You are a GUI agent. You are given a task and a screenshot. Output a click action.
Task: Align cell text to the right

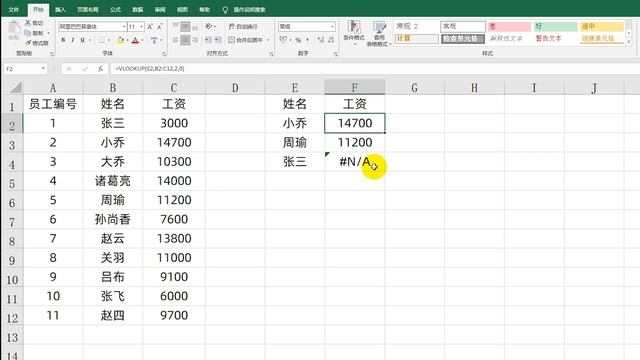point(195,40)
